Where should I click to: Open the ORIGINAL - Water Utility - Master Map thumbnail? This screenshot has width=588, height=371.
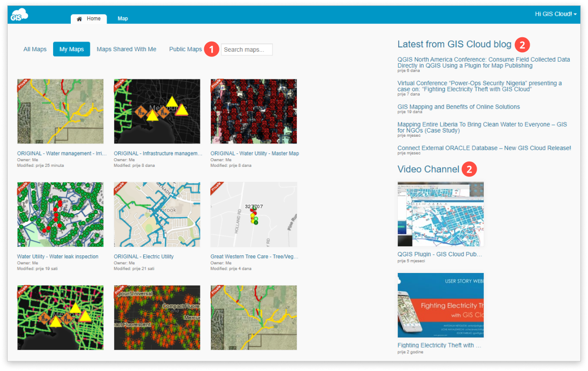tap(253, 111)
